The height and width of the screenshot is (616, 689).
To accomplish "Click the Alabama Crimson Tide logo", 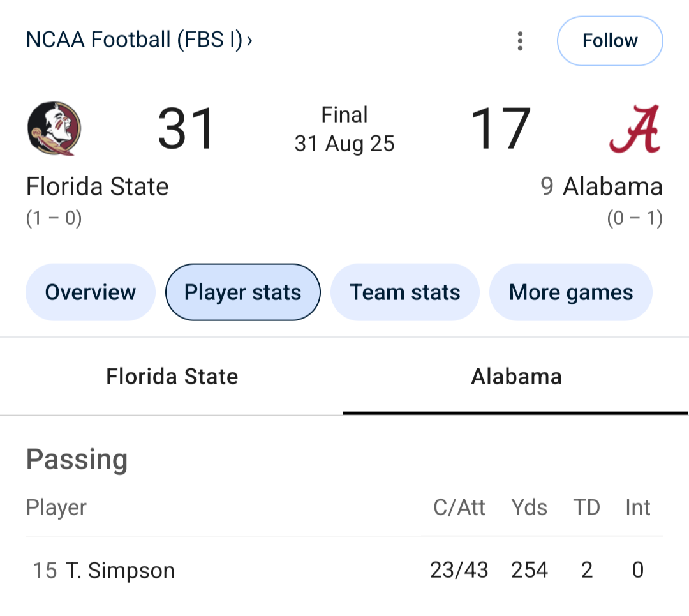I will [x=634, y=129].
